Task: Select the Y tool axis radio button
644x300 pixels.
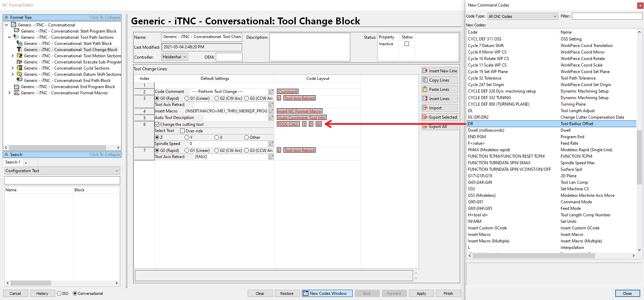Action: click(187, 137)
